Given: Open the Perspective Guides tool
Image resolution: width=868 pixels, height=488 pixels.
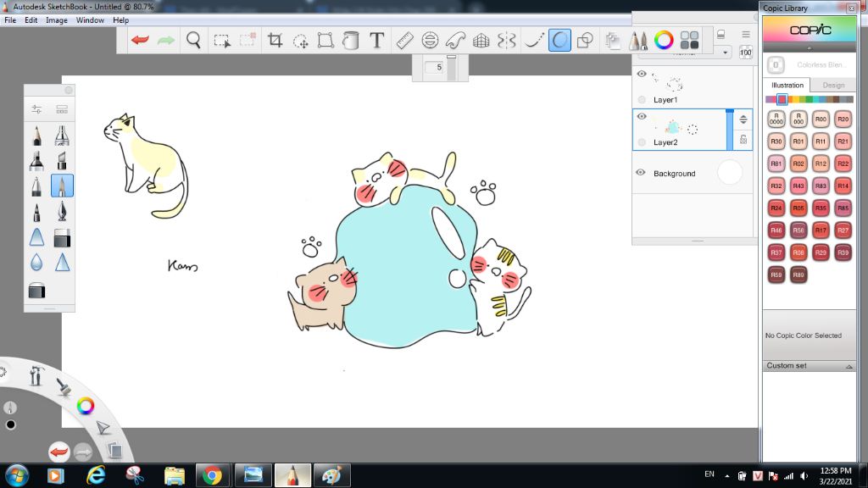Looking at the screenshot, I should (481, 40).
